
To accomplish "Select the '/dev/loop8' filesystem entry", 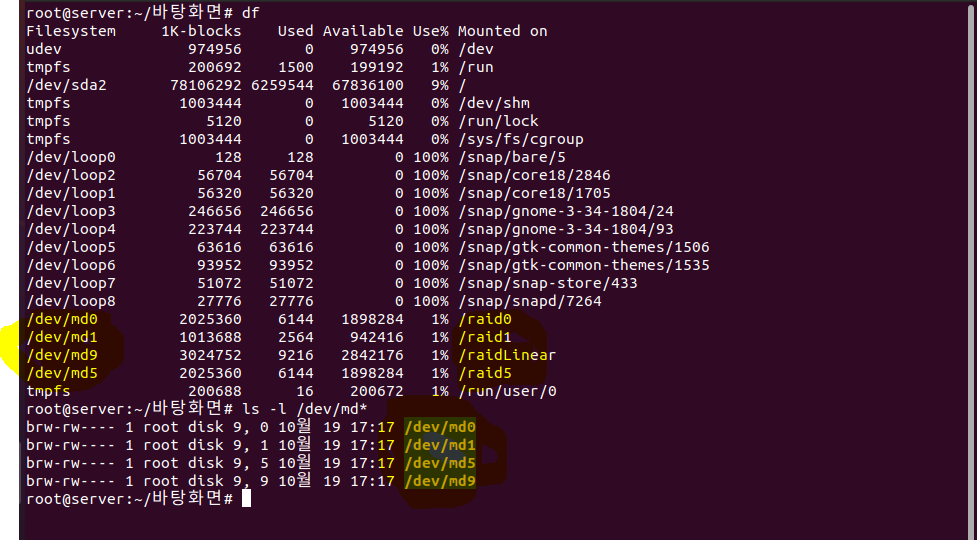I will (x=71, y=301).
